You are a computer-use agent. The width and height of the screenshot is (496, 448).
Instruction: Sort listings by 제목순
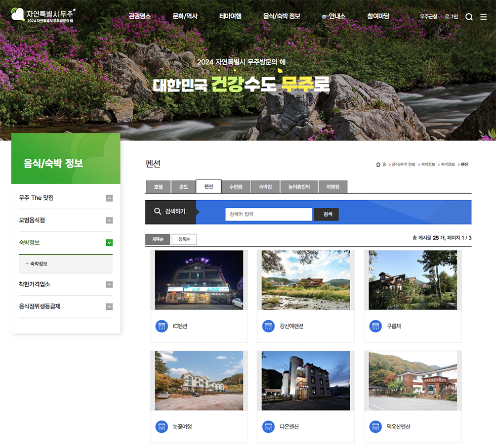(157, 239)
